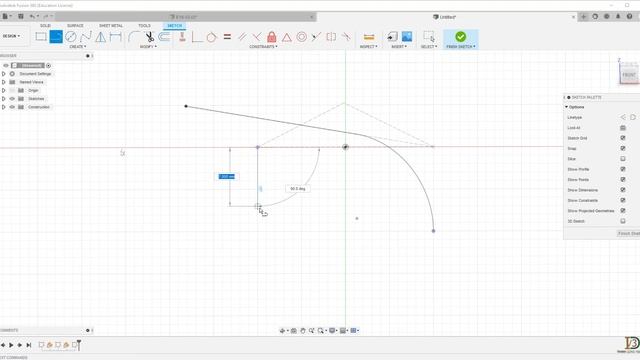Select the Offset tool in Modify
640x360 pixels.
pyautogui.click(x=164, y=37)
